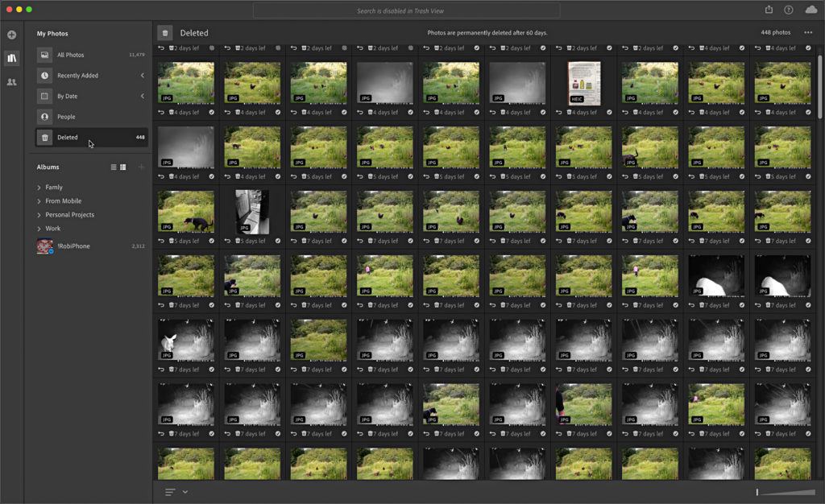
Task: Expand the Famly album folder
Action: click(x=39, y=188)
